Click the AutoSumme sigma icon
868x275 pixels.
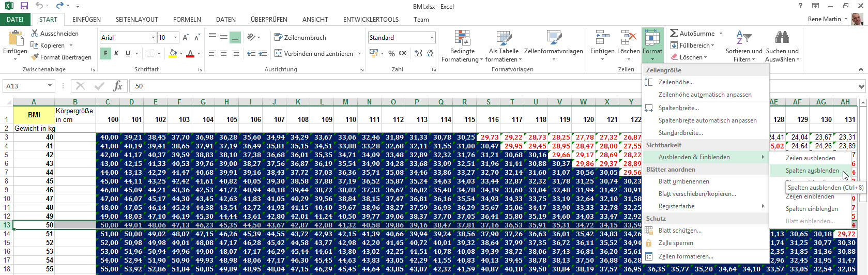tap(674, 33)
